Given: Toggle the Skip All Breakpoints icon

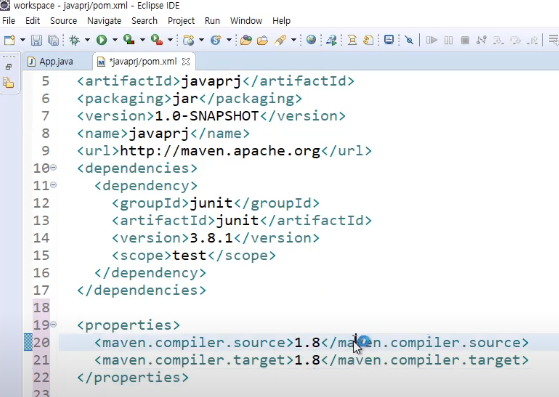Looking at the screenshot, I should tap(409, 40).
